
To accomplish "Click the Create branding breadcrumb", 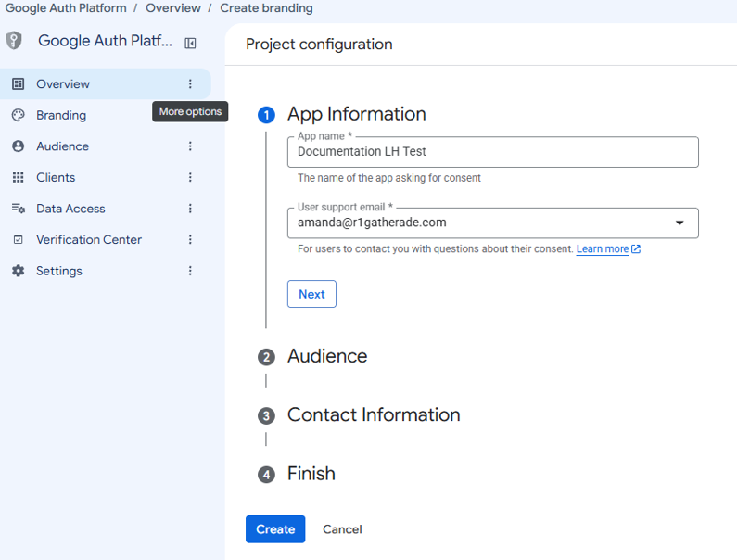I will click(266, 8).
